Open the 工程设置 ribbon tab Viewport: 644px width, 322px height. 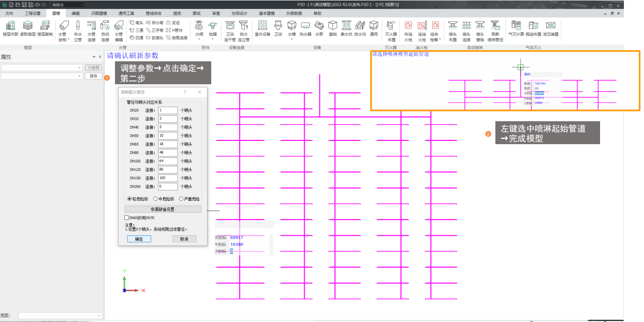pyautogui.click(x=33, y=14)
